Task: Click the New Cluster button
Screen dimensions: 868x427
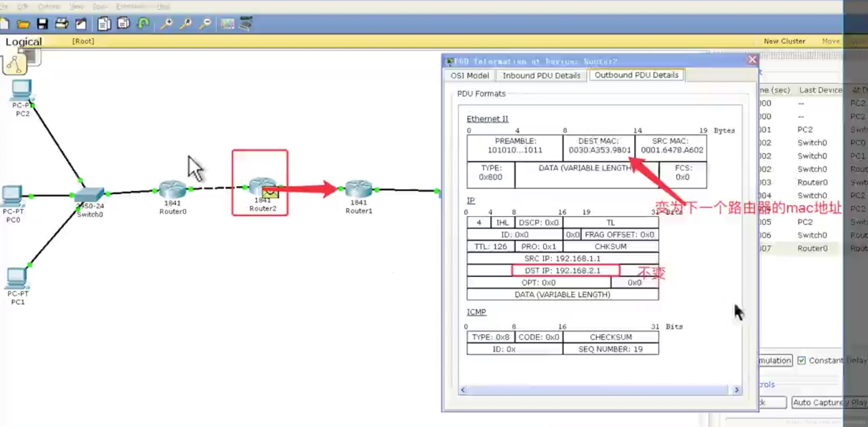Action: 784,41
